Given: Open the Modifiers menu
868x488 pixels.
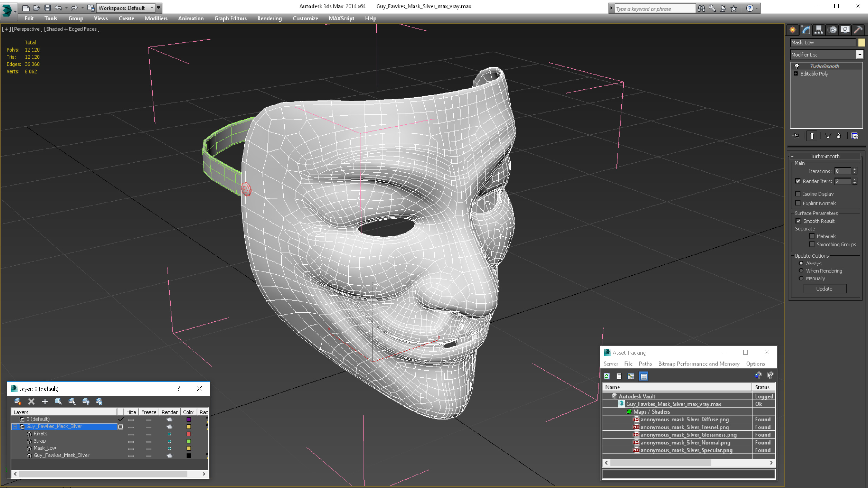Looking at the screenshot, I should pyautogui.click(x=156, y=18).
